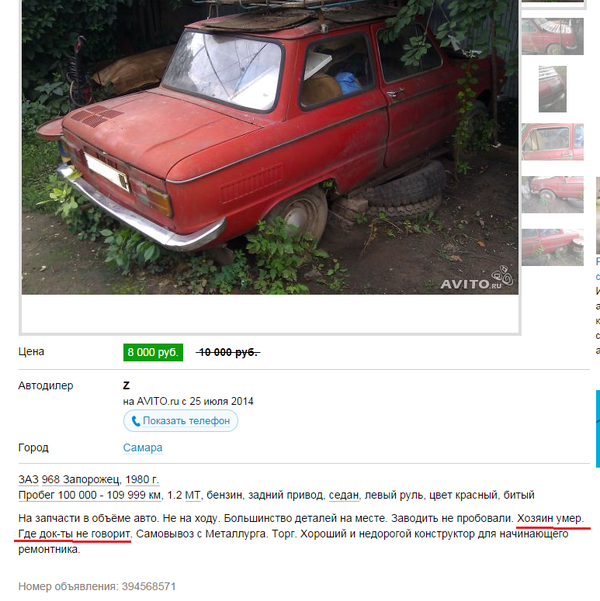Image resolution: width=600 pixels, height=601 pixels.
Task: Select the thumbnail showing rear wheel area
Action: 552,195
